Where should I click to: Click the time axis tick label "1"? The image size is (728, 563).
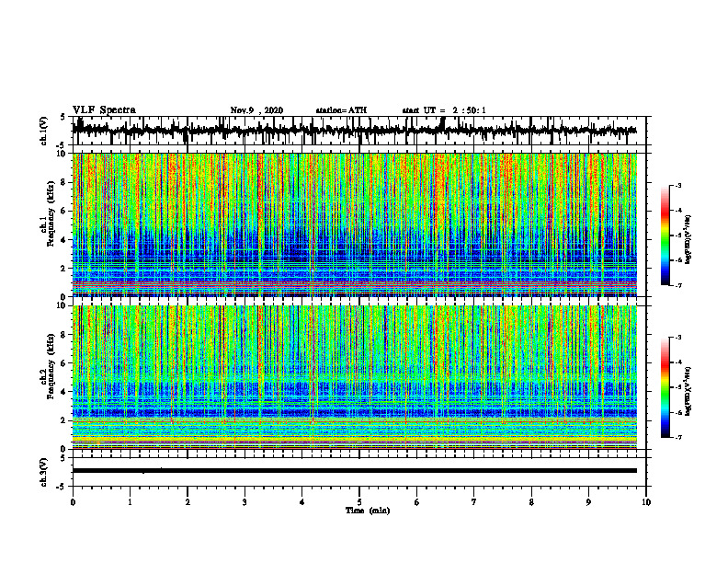click(x=130, y=502)
